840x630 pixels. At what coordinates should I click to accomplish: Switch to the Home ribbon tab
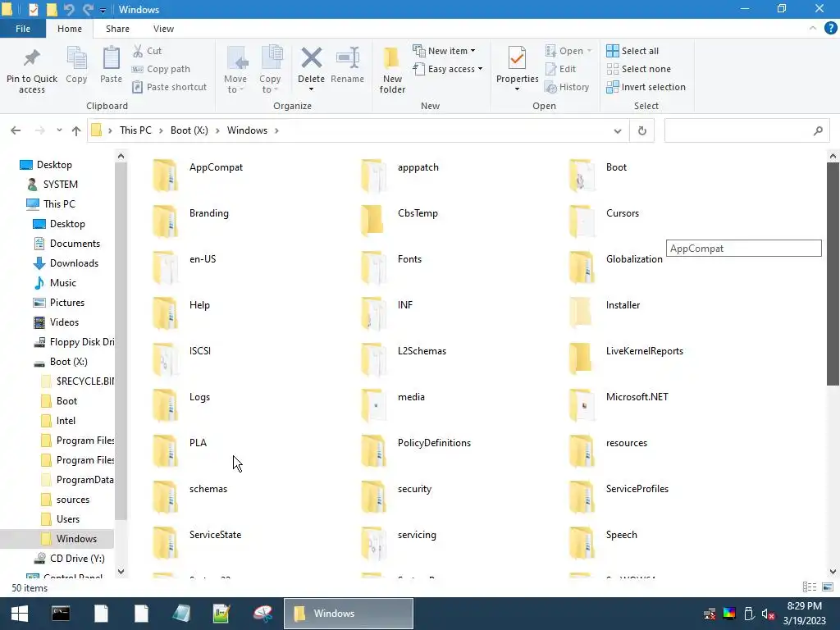(x=70, y=29)
